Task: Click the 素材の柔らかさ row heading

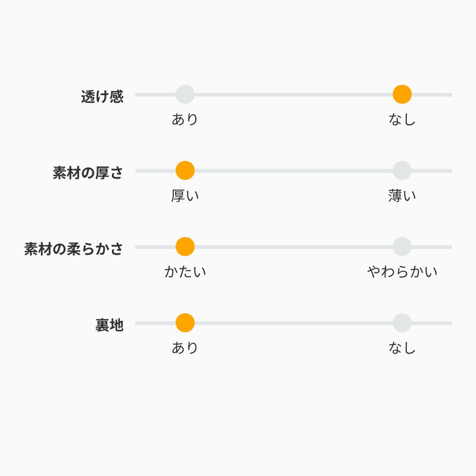Action: click(x=74, y=249)
